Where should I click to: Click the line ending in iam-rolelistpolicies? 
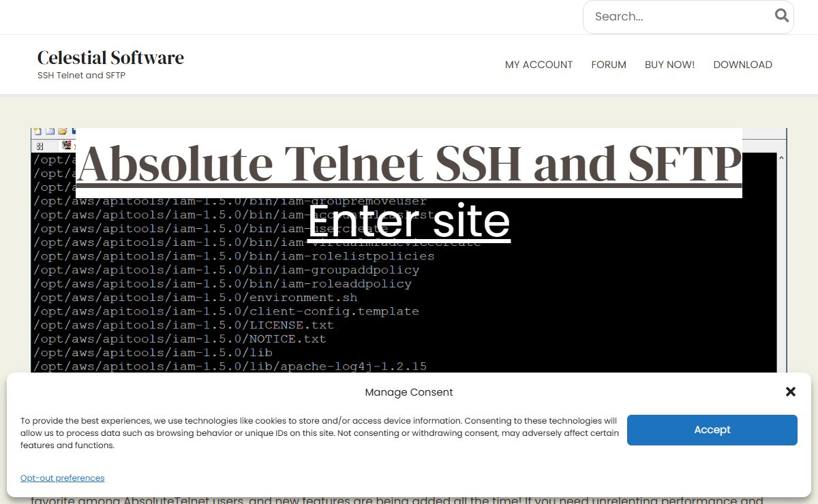click(234, 256)
